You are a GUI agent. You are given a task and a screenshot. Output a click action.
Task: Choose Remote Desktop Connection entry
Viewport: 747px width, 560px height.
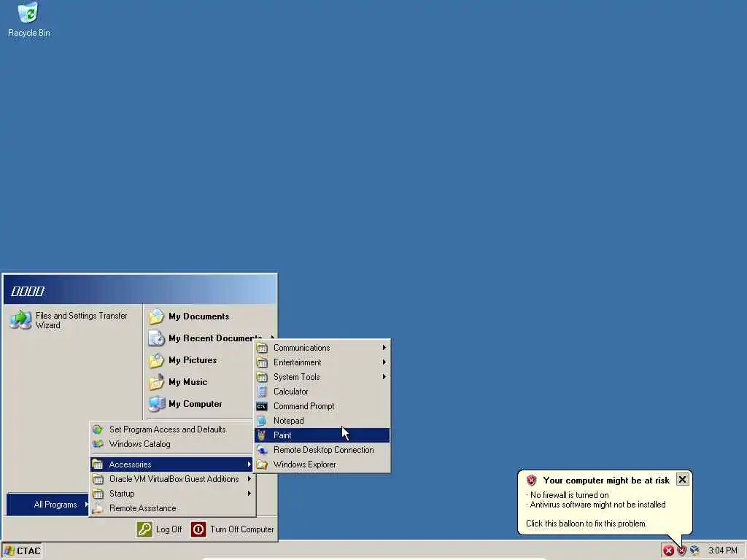(x=322, y=450)
